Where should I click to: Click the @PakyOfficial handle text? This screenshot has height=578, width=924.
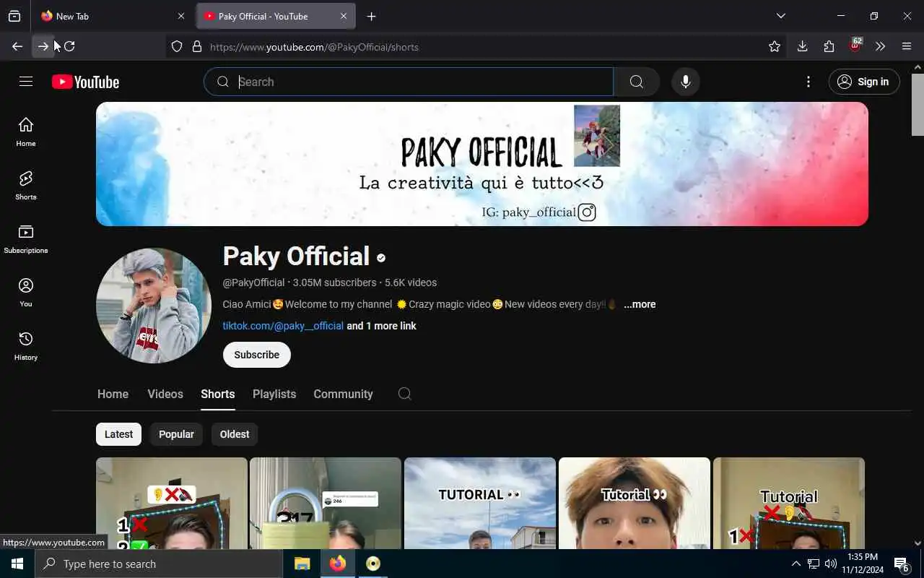tap(253, 282)
